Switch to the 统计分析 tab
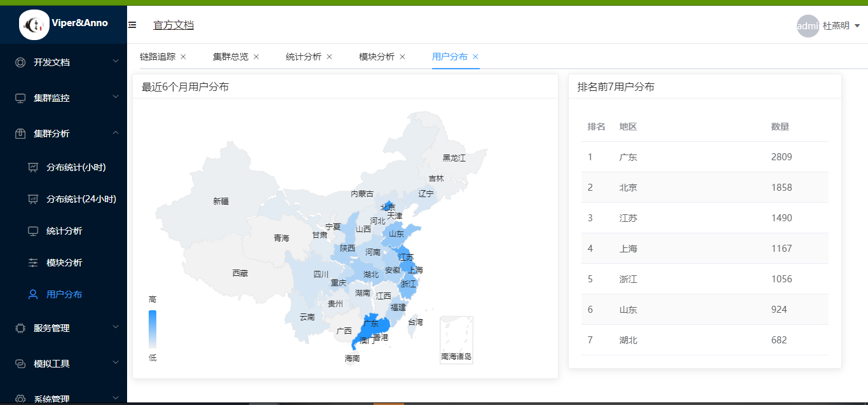This screenshot has width=868, height=405. point(304,57)
